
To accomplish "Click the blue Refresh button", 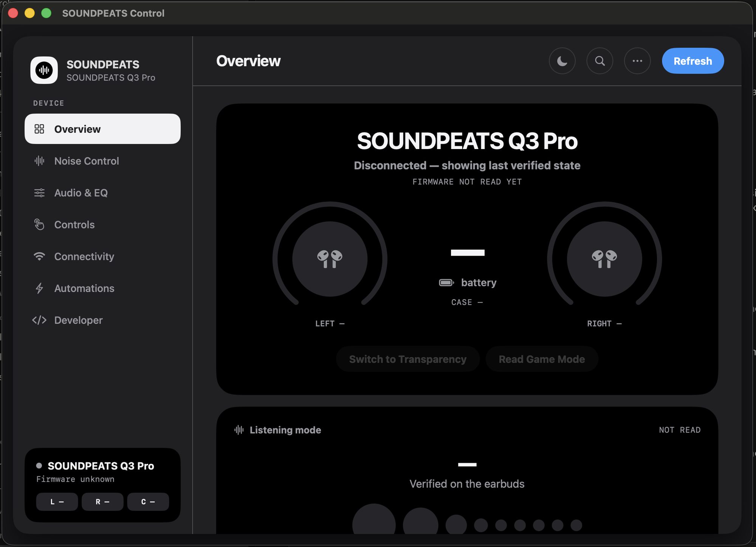I will [693, 61].
